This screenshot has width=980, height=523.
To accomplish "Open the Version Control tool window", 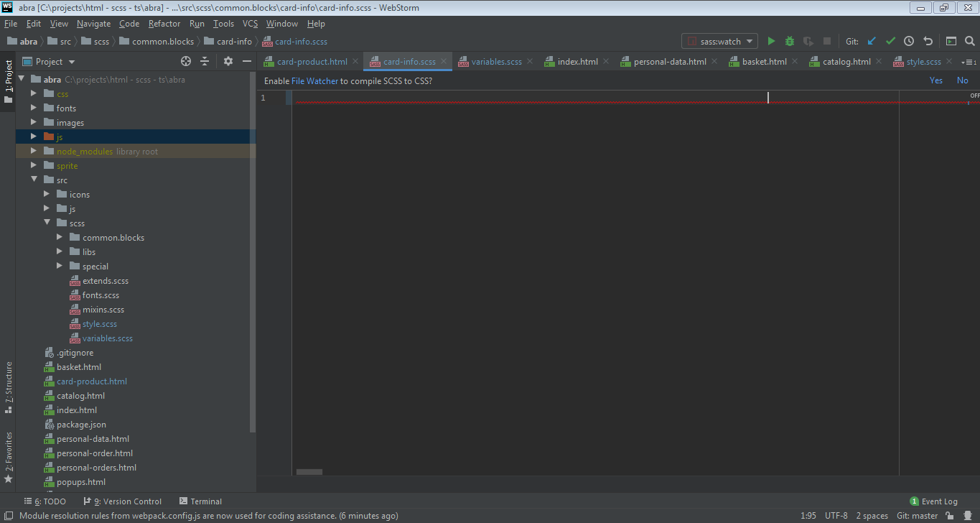I will [x=123, y=501].
